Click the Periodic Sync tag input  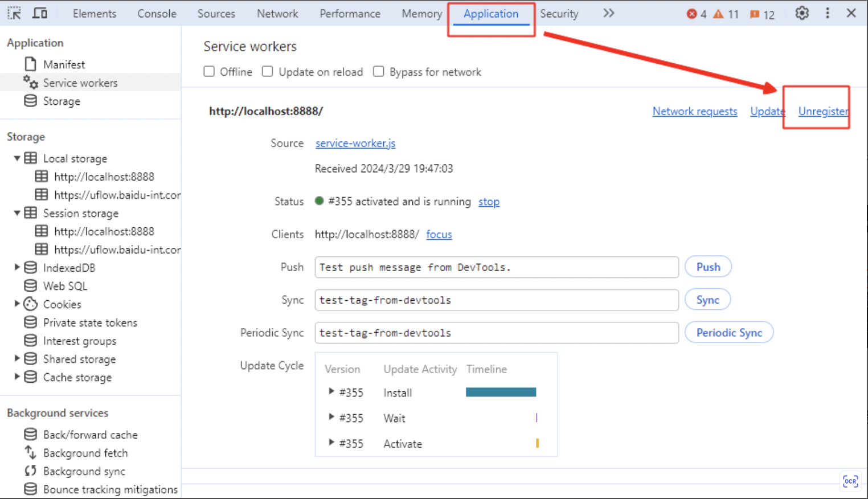tap(497, 333)
